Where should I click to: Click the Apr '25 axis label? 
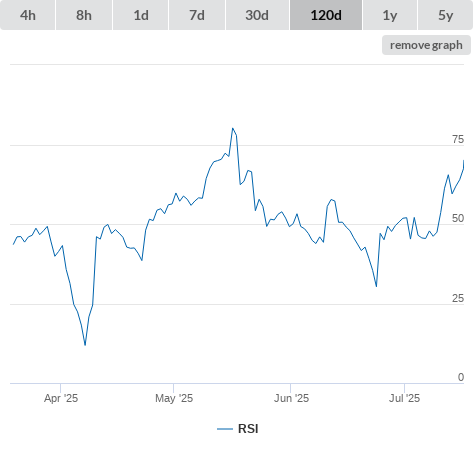(x=61, y=398)
